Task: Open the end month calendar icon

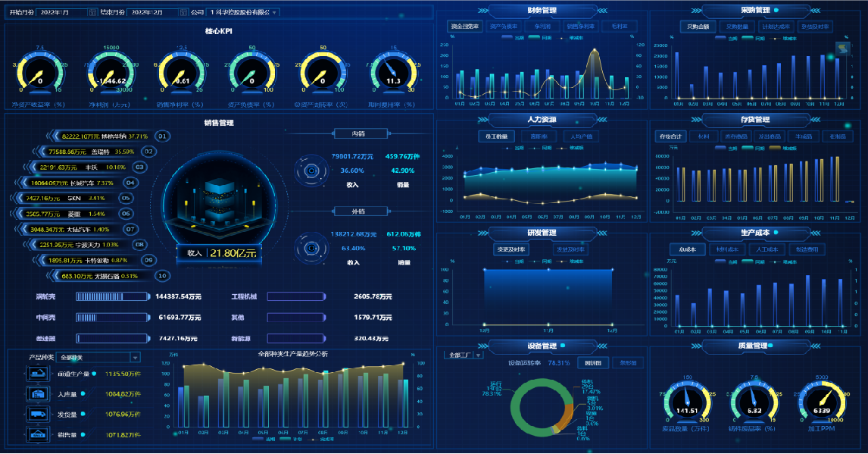Action: 185,12
